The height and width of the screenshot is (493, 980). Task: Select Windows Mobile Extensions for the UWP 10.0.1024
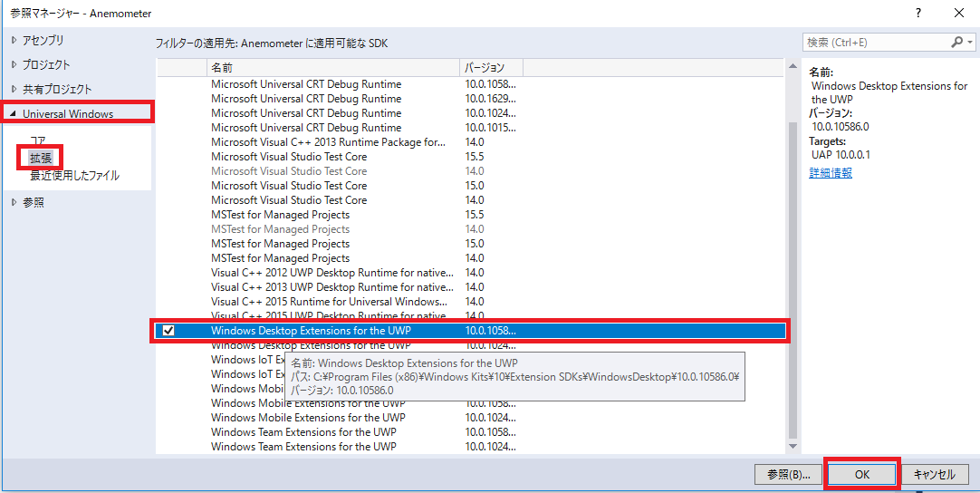point(469,417)
